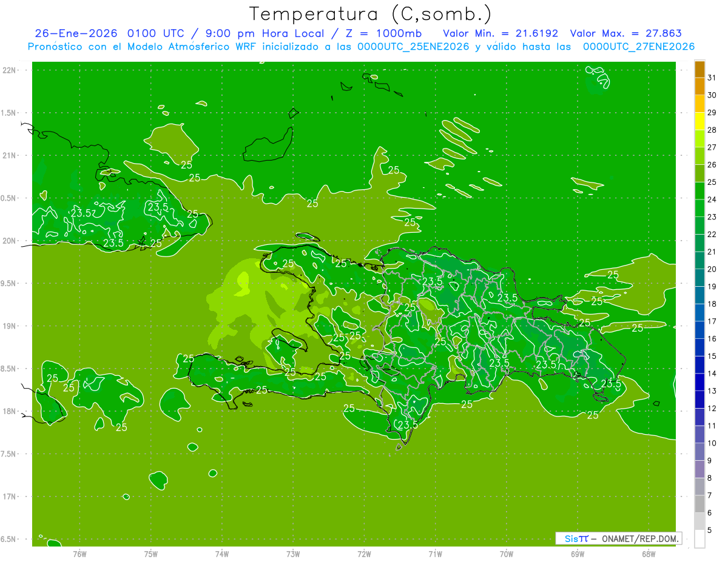Click the 68W longitude axis label

[x=648, y=554]
